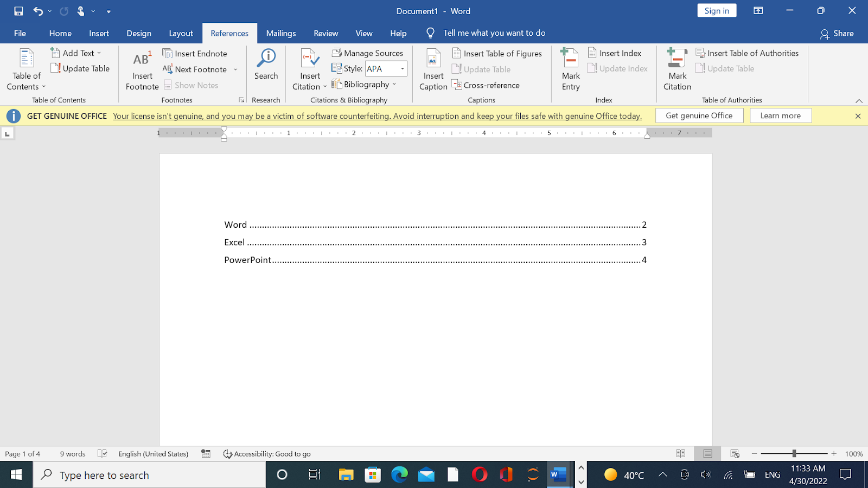The image size is (868, 488).
Task: Expand Next Footnote dropdown arrow
Action: (x=235, y=69)
